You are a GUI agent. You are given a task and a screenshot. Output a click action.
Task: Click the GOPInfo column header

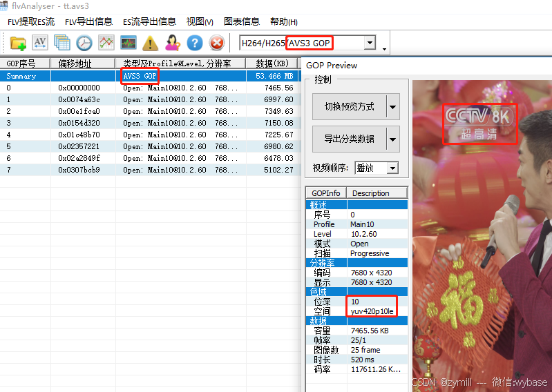[x=326, y=193]
